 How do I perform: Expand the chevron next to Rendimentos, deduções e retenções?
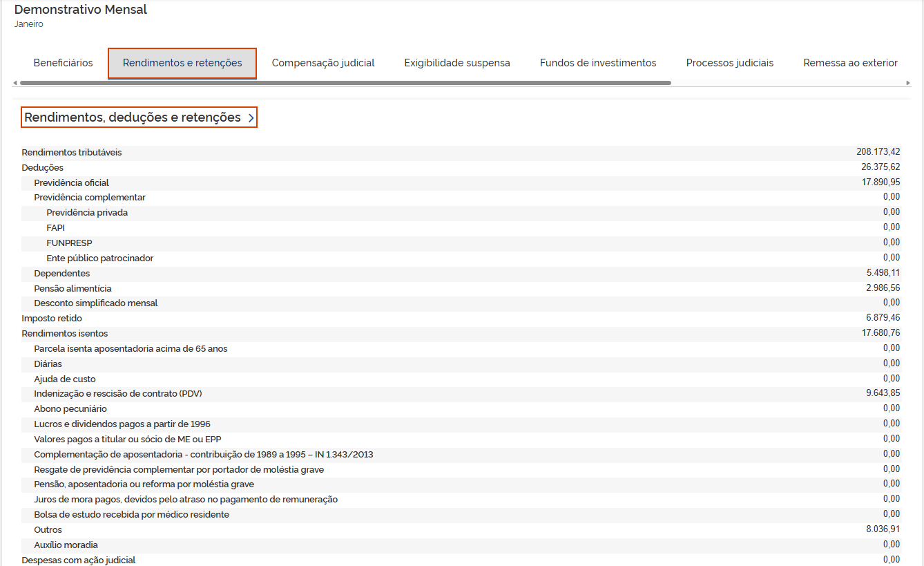(x=251, y=118)
